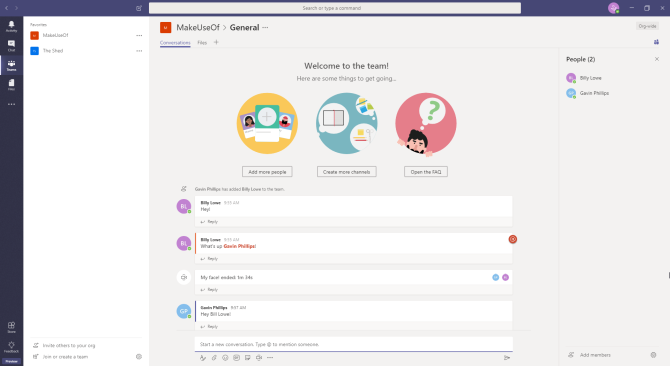Click Open the FAQ button
This screenshot has height=366, width=670.
[x=426, y=172]
